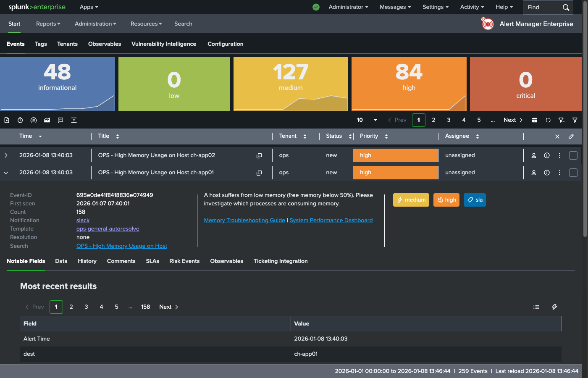The height and width of the screenshot is (378, 588).
Task: Expand the ch-app02 event row
Action: point(6,155)
